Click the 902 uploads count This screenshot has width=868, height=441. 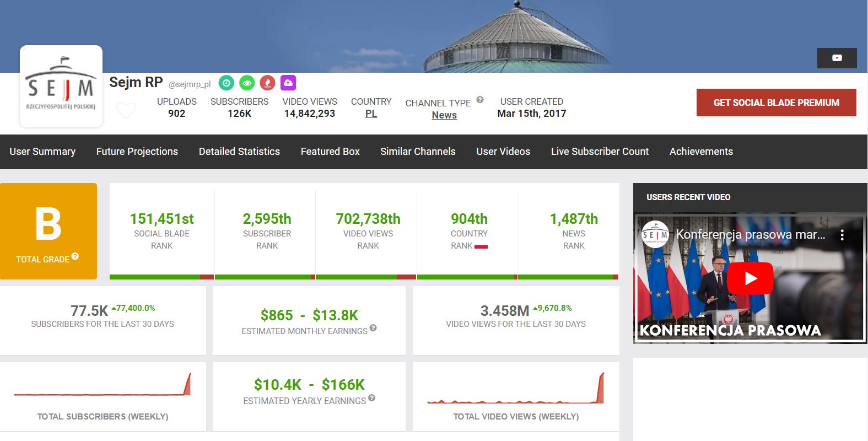[x=176, y=114]
